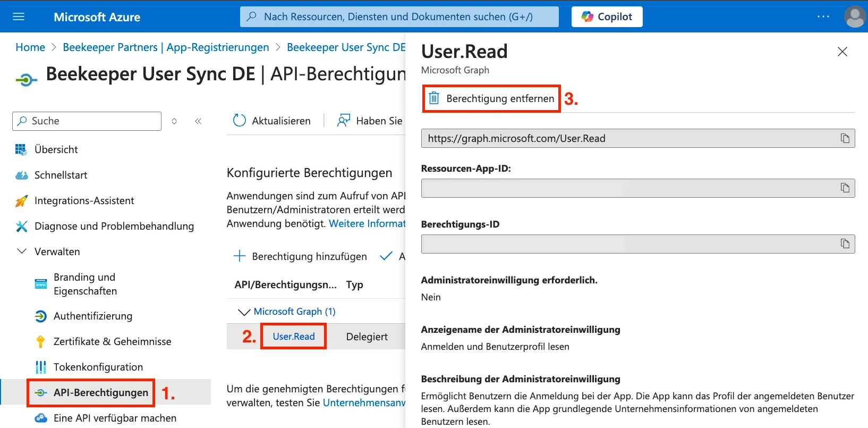This screenshot has width=868, height=428.
Task: Click the User.Read panel title
Action: pos(464,52)
